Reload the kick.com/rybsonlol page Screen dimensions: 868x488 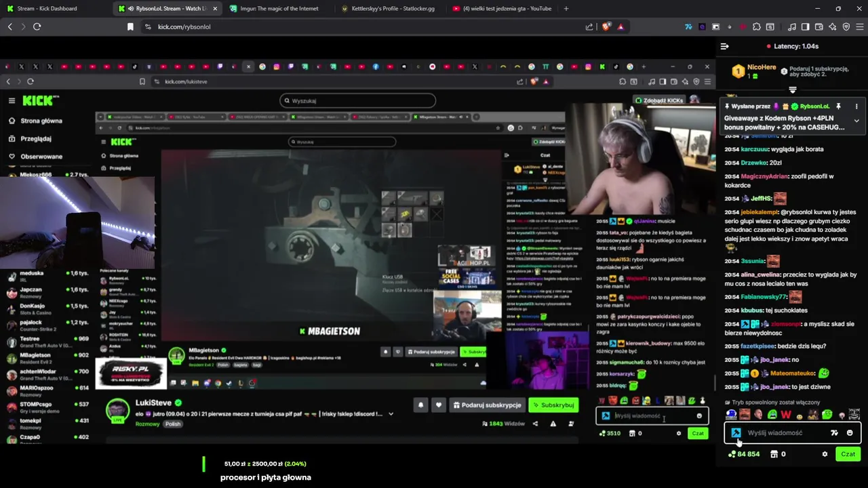click(x=37, y=26)
